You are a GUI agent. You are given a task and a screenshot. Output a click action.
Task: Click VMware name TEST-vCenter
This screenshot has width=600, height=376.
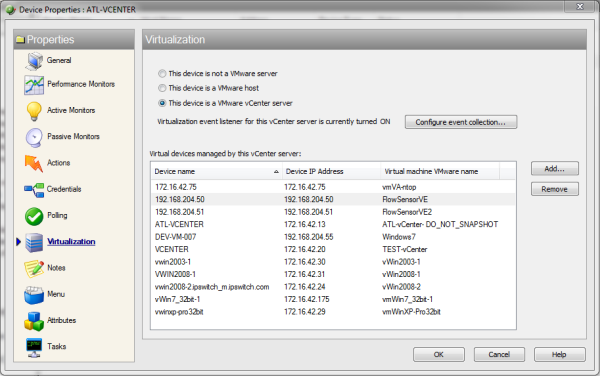tap(404, 249)
